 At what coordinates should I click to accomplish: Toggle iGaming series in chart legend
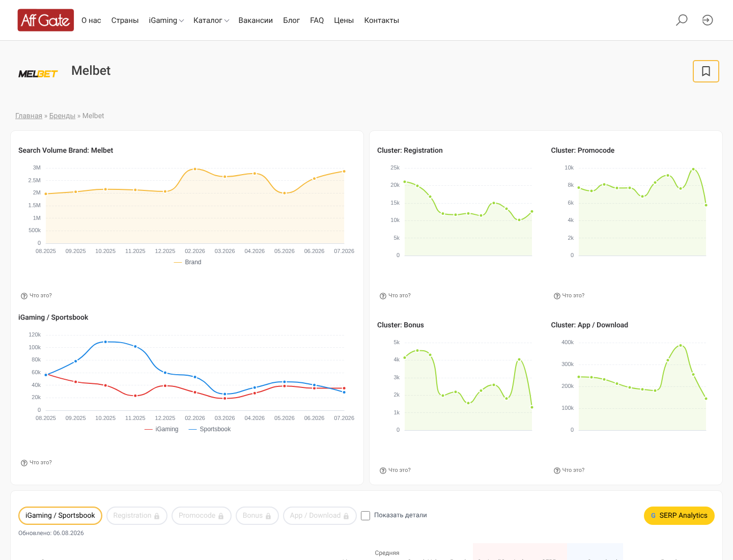pyautogui.click(x=161, y=429)
